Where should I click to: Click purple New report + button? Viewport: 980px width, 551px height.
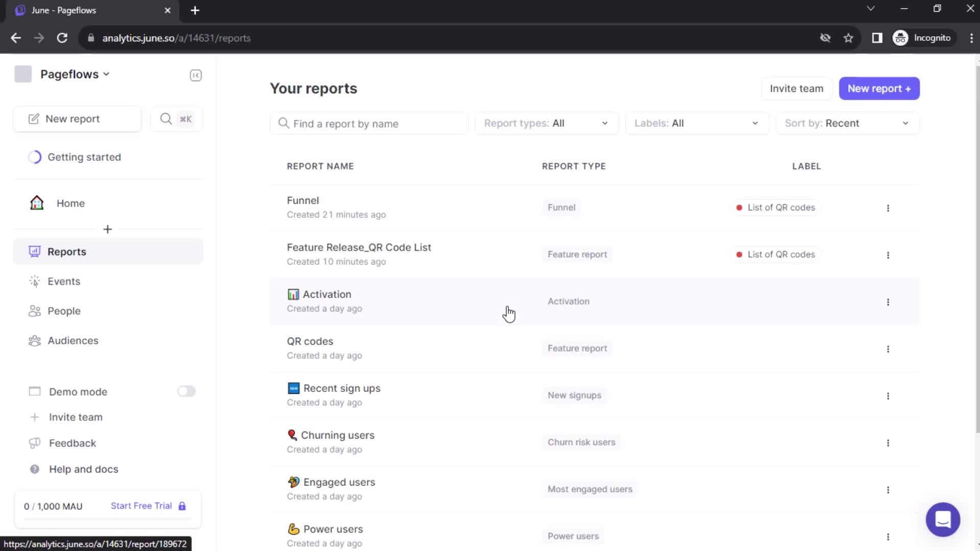pos(879,89)
